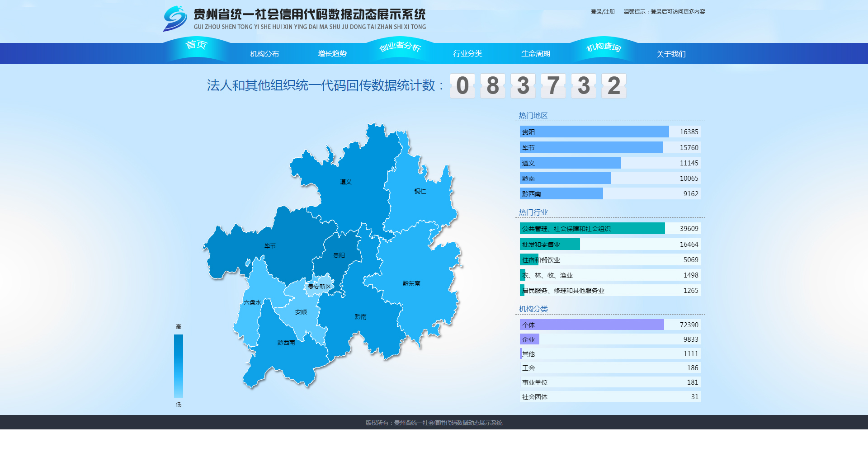Open the 生命周期 section

click(535, 54)
